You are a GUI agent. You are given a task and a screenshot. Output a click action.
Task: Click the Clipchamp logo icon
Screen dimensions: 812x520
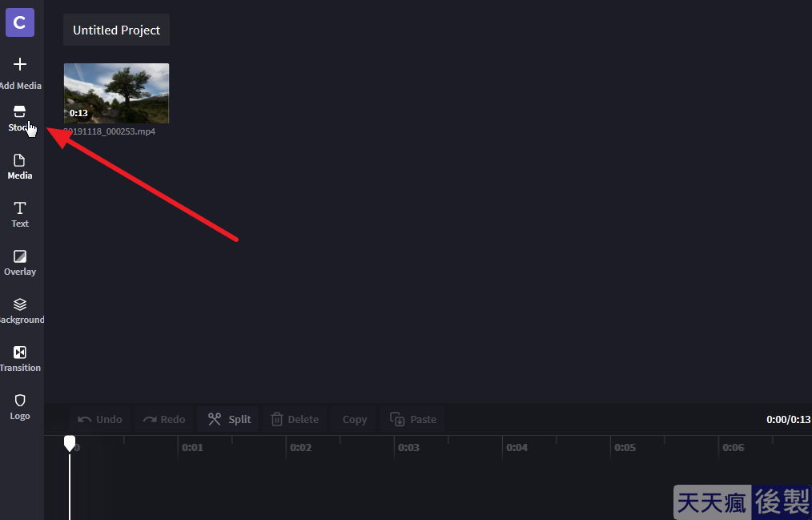(x=20, y=22)
